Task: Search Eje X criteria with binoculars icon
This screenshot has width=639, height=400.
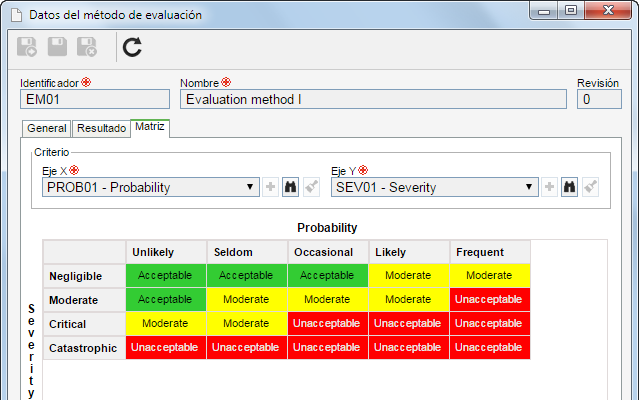Action: 290,187
